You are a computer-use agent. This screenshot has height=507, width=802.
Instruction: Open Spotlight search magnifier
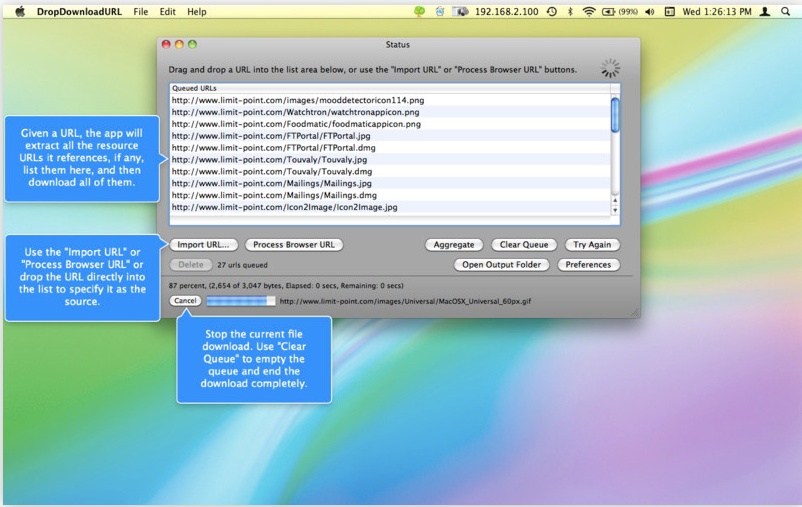[x=786, y=11]
